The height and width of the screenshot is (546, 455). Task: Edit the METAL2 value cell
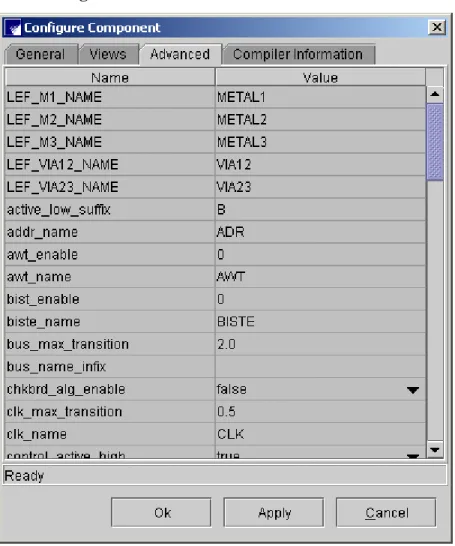click(320, 120)
